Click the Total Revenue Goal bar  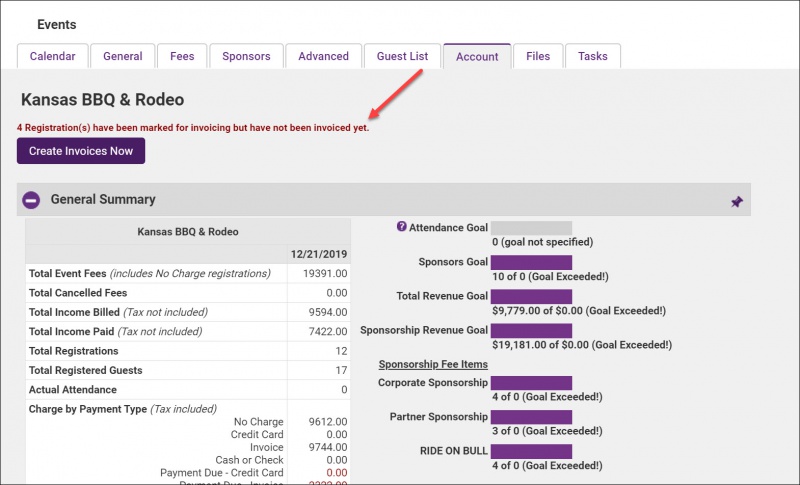531,296
